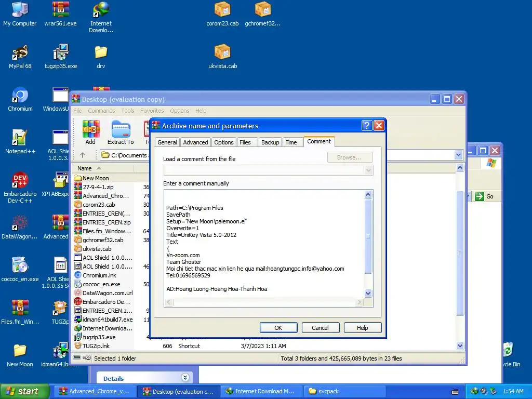Switch to Advanced_Chrome taskbar window
This screenshot has width=532, height=399.
click(x=95, y=391)
